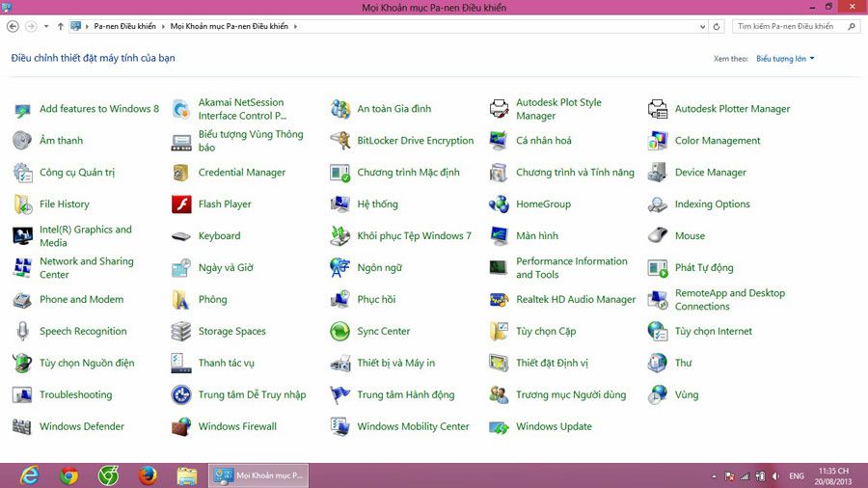
Task: Click the Back navigation button
Action: point(11,26)
